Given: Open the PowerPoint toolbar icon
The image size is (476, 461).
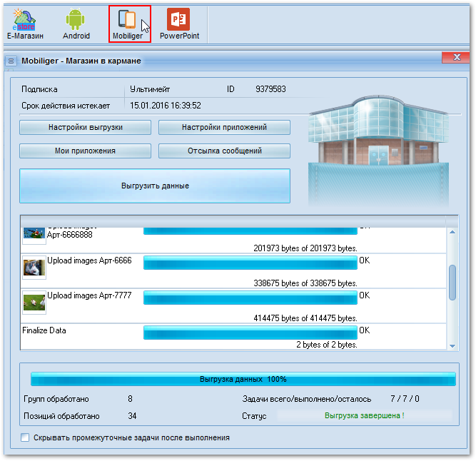Looking at the screenshot, I should pos(179,24).
